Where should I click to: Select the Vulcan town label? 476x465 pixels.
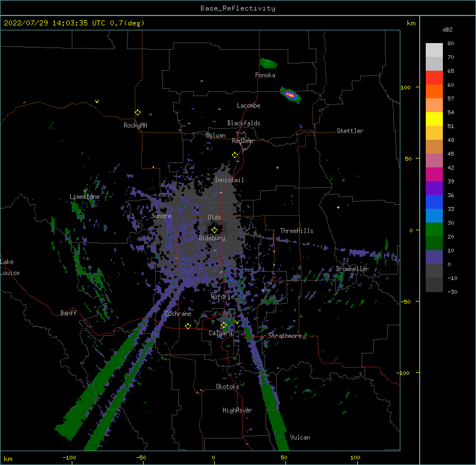click(300, 437)
